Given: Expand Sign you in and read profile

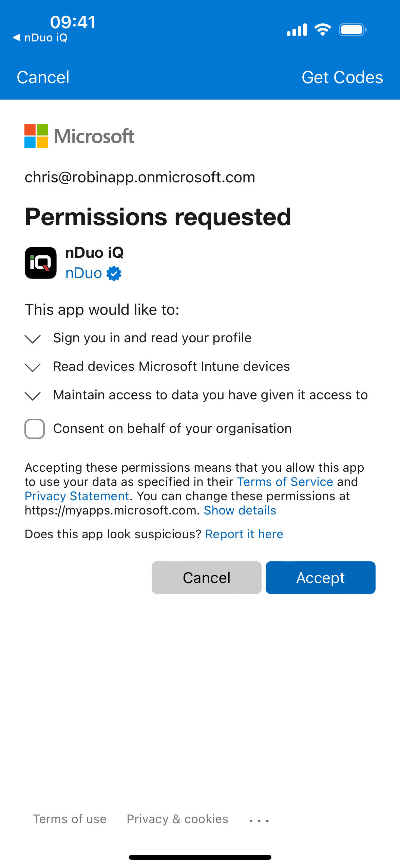Looking at the screenshot, I should (33, 339).
